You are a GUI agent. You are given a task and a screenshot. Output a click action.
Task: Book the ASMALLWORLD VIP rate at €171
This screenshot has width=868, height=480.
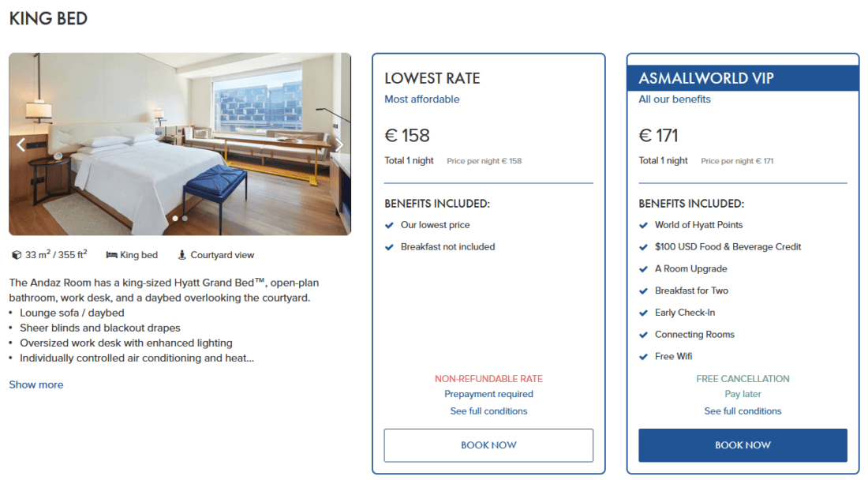[x=743, y=445]
